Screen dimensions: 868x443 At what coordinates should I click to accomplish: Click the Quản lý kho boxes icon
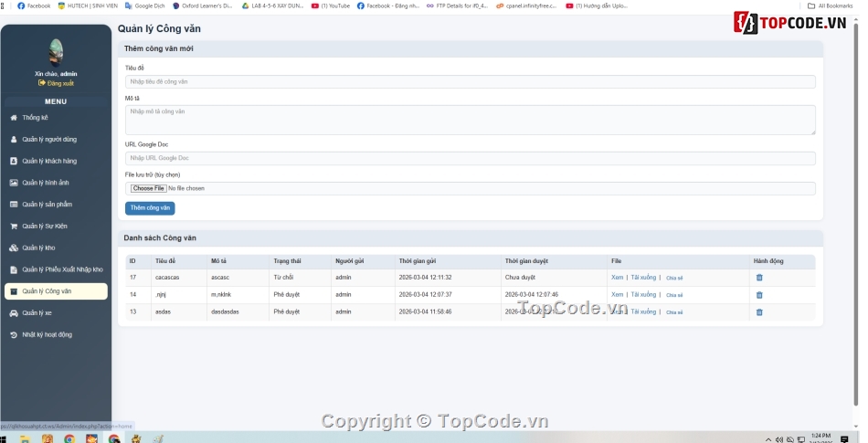click(14, 248)
